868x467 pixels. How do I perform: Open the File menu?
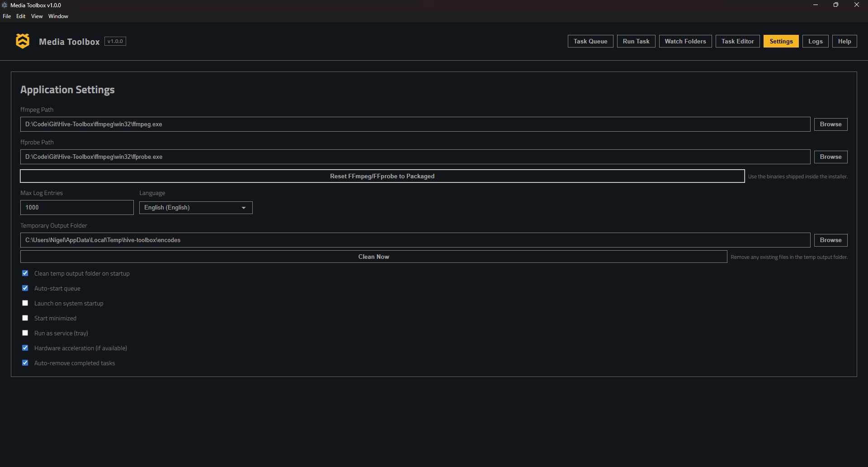(7, 16)
